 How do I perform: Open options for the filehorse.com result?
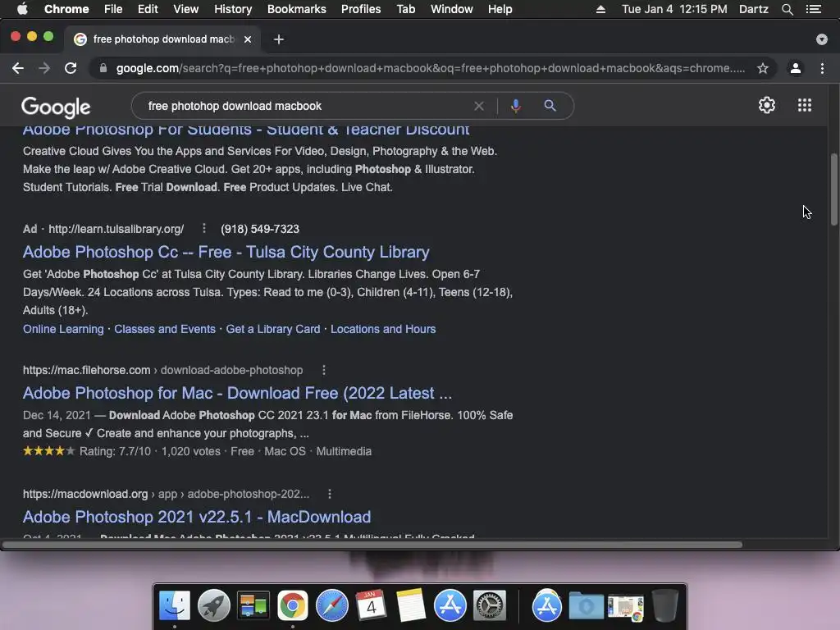pyautogui.click(x=323, y=370)
